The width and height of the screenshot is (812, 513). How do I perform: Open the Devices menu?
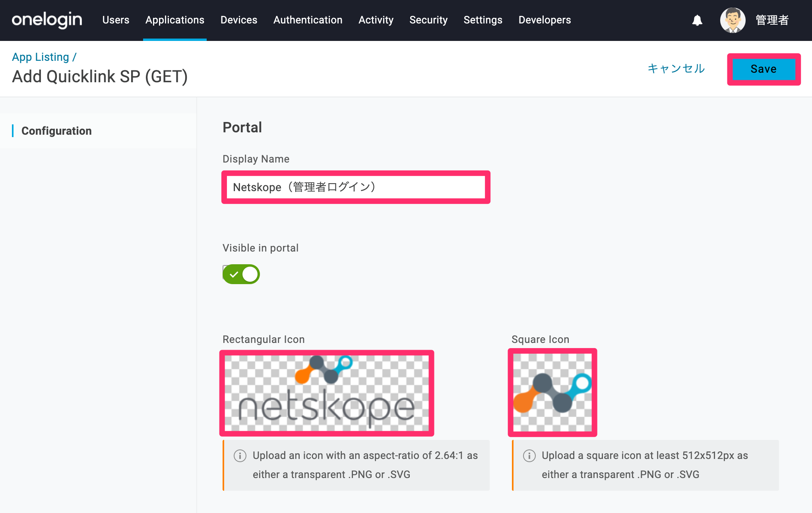(239, 20)
